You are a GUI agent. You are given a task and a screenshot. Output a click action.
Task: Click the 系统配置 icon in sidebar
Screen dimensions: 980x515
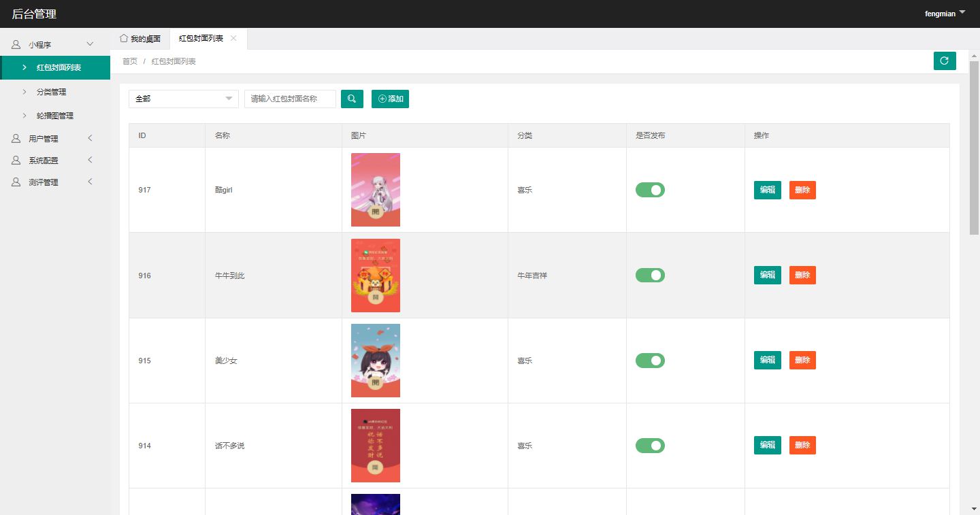[x=15, y=160]
